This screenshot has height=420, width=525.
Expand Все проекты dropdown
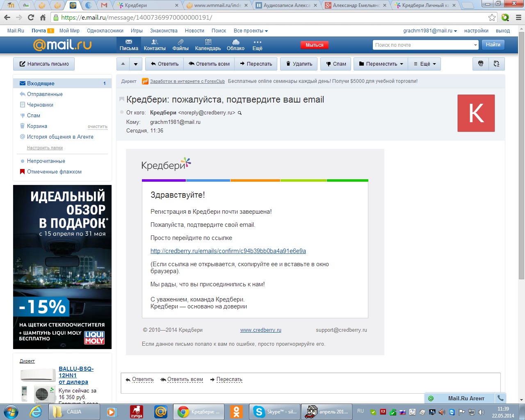click(x=251, y=31)
